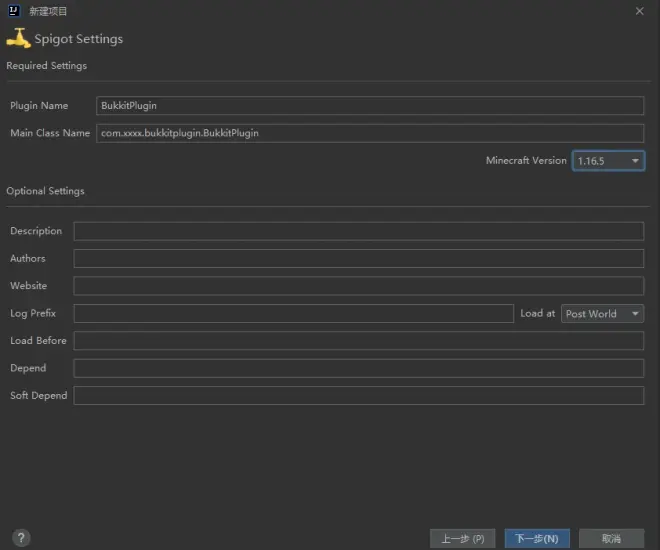Click the Website label
Viewport: 660px width, 550px height.
coord(29,286)
